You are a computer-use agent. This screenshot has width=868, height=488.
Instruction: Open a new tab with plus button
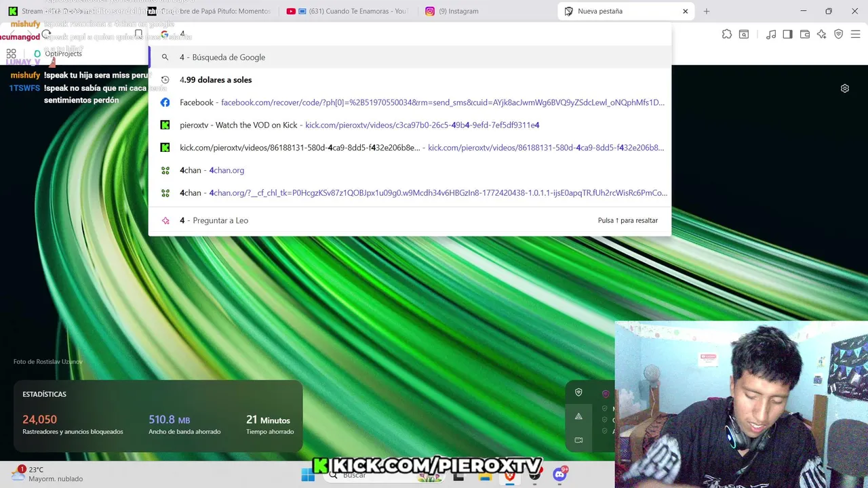pyautogui.click(x=707, y=11)
